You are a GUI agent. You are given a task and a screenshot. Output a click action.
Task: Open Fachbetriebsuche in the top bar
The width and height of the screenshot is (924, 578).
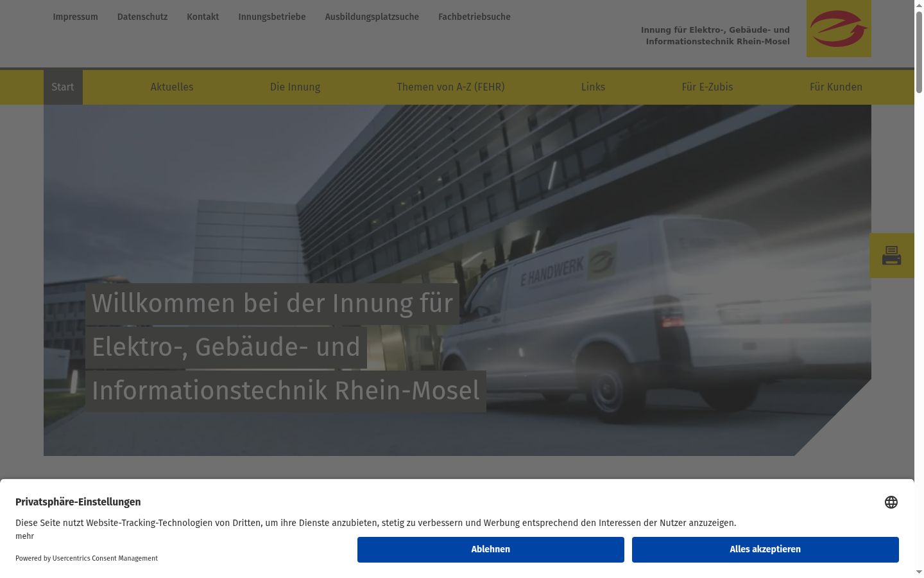474,17
